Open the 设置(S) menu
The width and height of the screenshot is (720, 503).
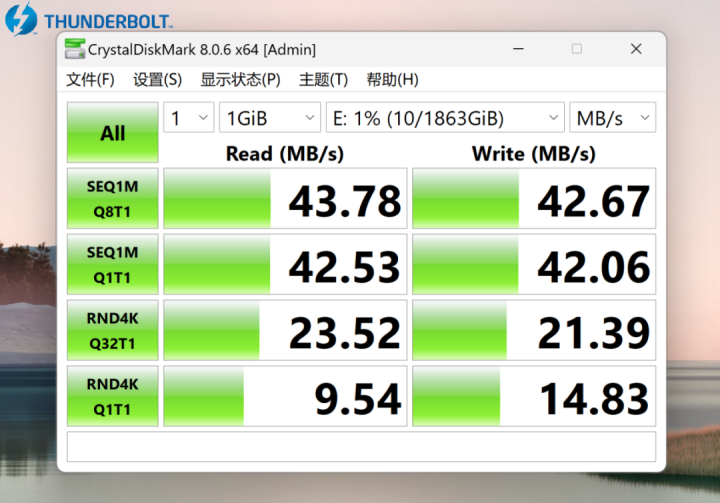tap(158, 79)
